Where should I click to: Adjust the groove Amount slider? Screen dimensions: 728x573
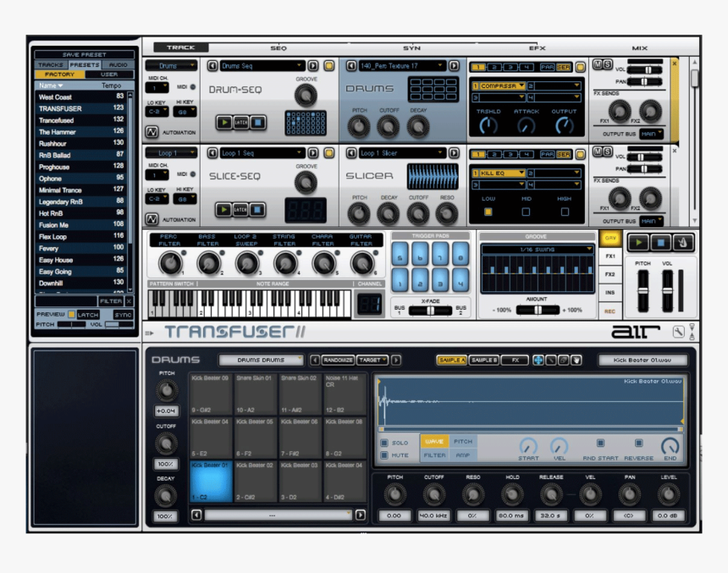[538, 310]
